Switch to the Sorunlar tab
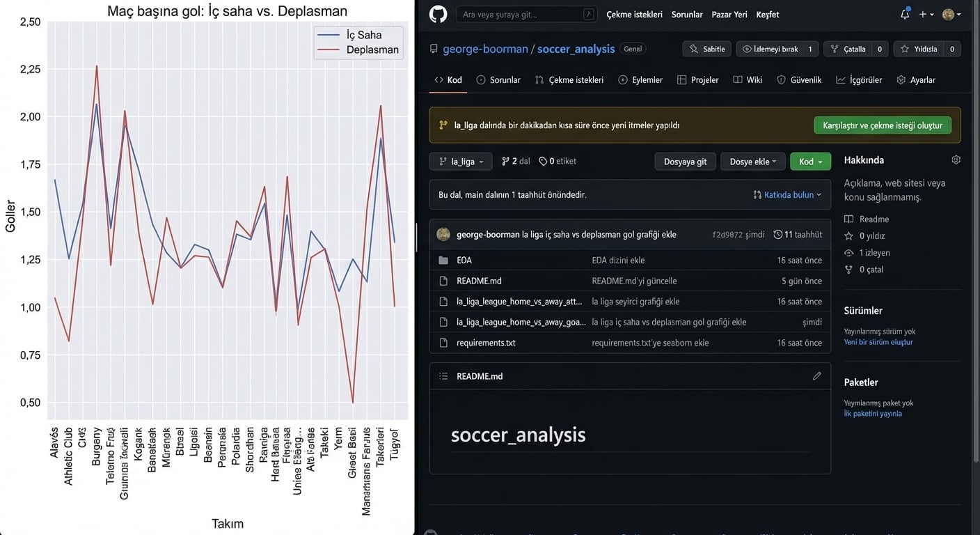Image resolution: width=980 pixels, height=535 pixels. tap(498, 80)
